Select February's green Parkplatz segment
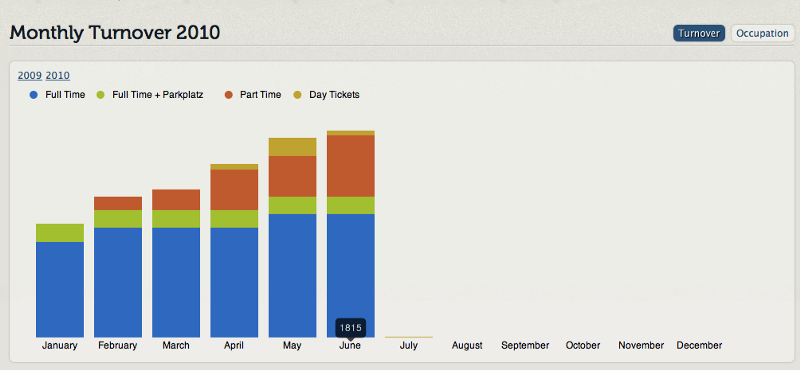This screenshot has height=370, width=800. coord(118,219)
